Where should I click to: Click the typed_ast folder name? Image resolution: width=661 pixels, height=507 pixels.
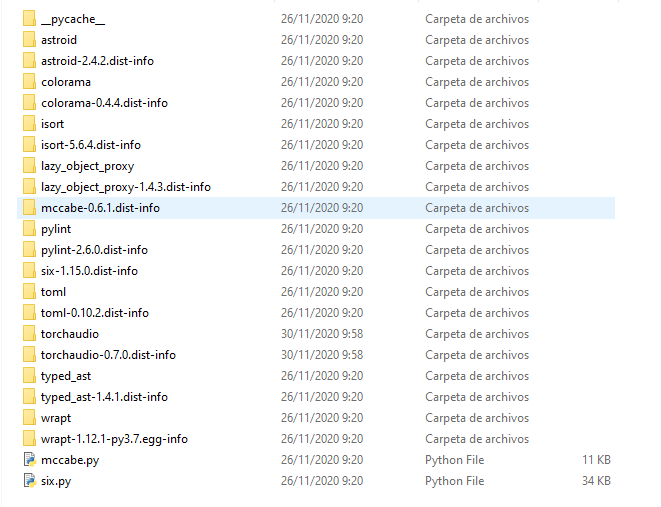point(66,376)
